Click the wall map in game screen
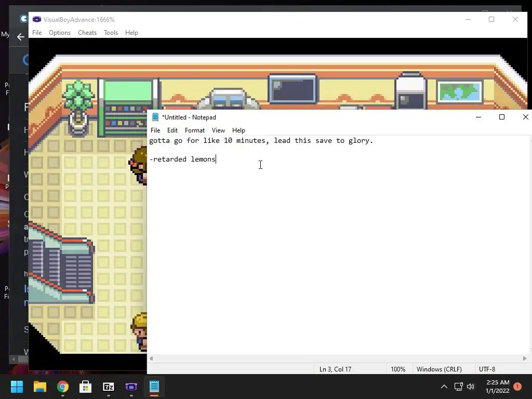Screen dimensions: 532x399 click(x=459, y=91)
